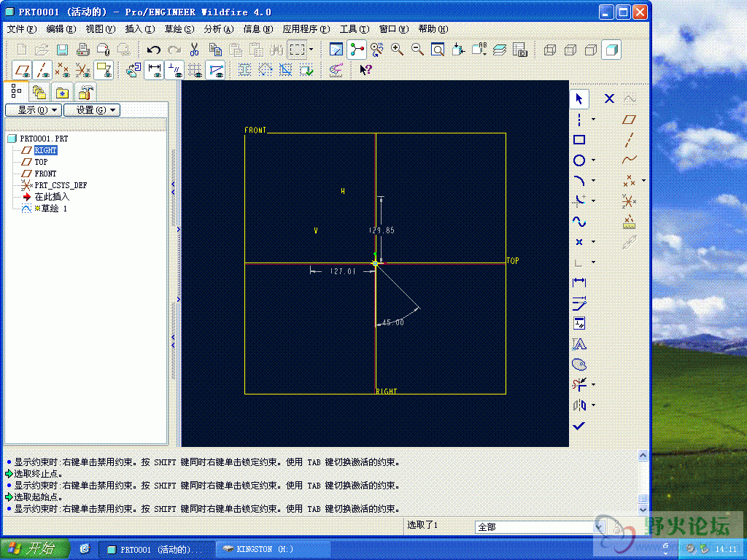This screenshot has width=747, height=560.
Task: Toggle annotation element display
Action: 104,70
